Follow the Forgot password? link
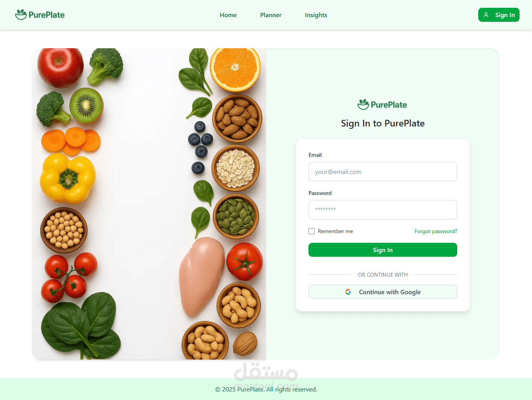This screenshot has height=400, width=532. (436, 231)
